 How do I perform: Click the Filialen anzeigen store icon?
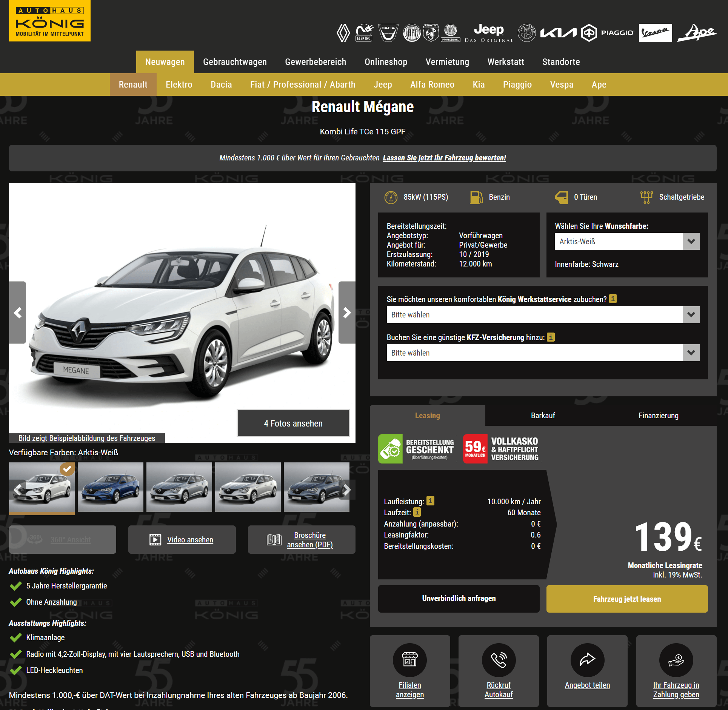click(410, 660)
